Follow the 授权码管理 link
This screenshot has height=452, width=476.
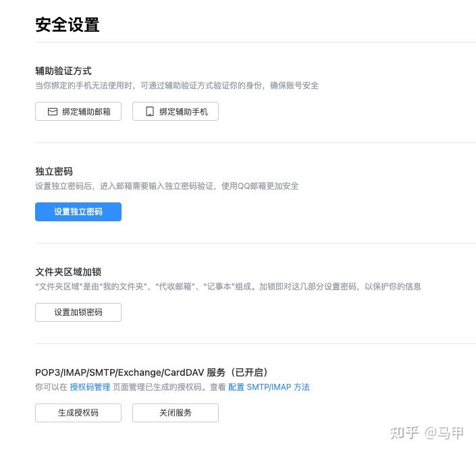pyautogui.click(x=90, y=387)
